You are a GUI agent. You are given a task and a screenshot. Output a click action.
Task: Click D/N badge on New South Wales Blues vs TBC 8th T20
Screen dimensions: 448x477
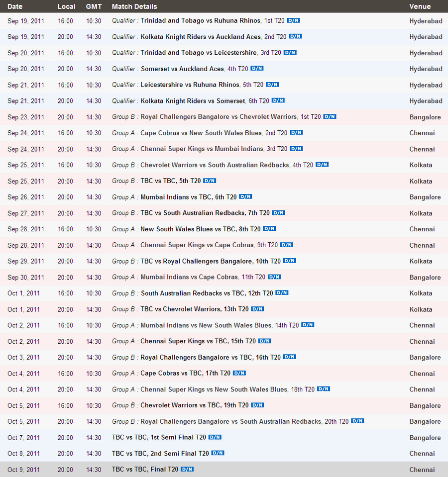pos(269,228)
